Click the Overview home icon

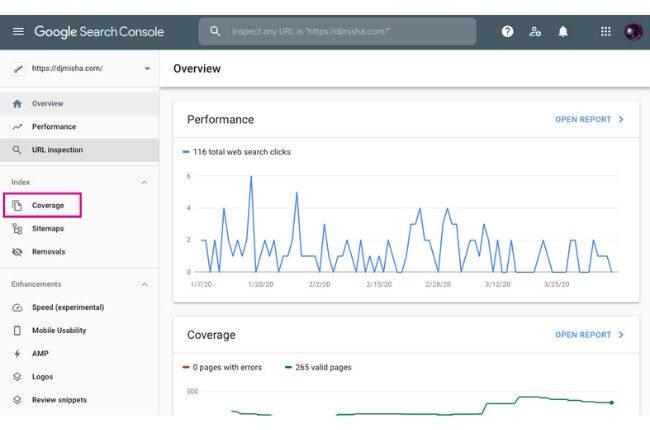(17, 104)
